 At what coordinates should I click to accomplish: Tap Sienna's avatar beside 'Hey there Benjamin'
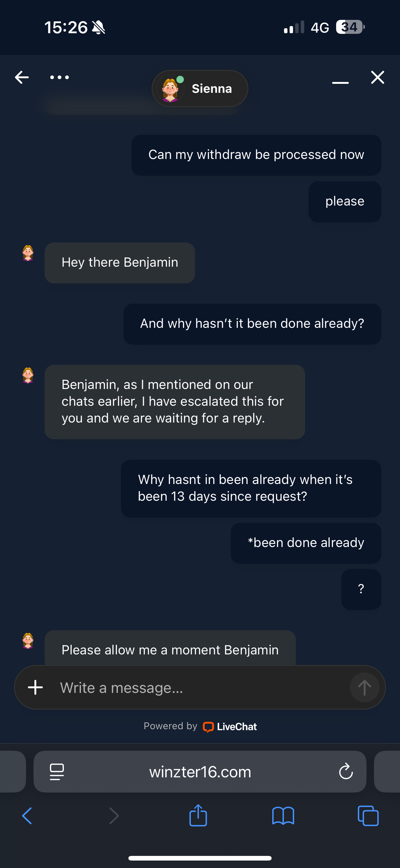28,253
